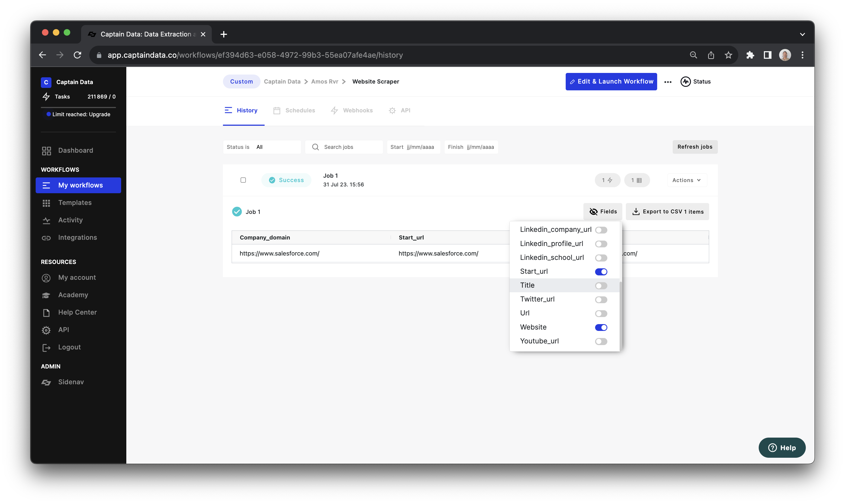Disable the Start_url field toggle
Image resolution: width=845 pixels, height=504 pixels.
pos(601,272)
